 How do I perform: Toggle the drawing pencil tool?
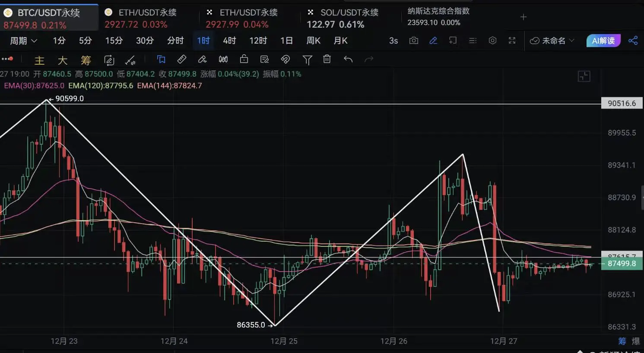point(433,41)
